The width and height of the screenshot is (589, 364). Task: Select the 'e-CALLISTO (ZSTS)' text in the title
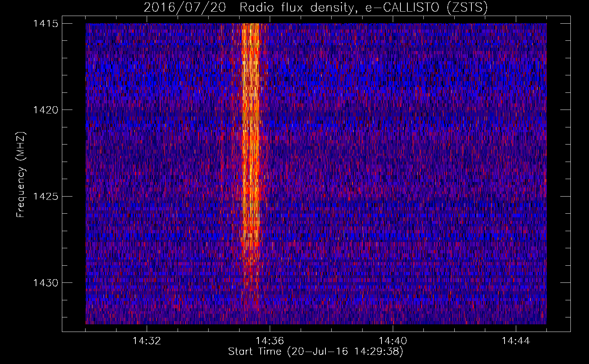427,7
